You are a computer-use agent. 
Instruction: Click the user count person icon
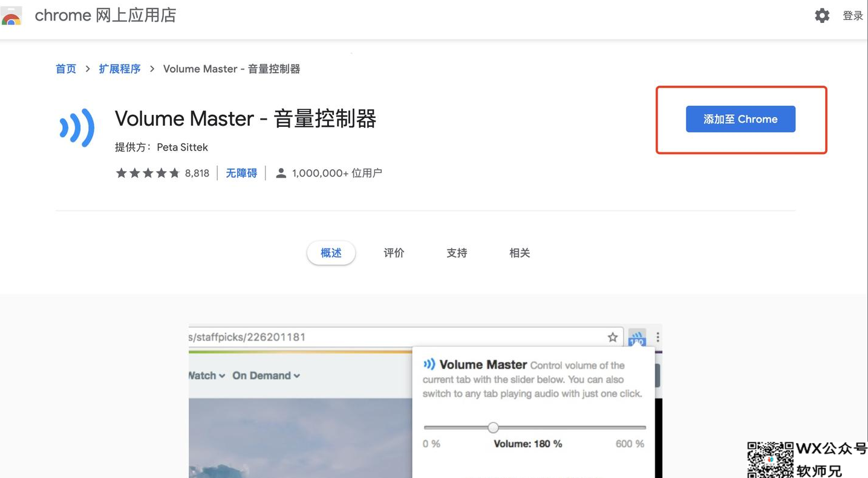(x=281, y=173)
